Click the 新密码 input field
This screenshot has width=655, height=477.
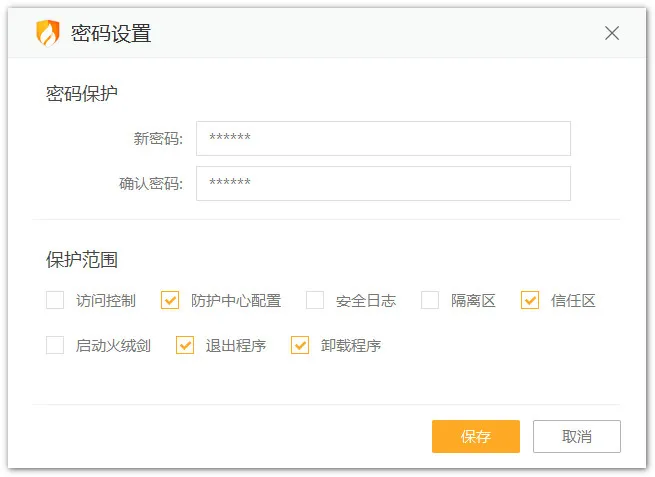[x=383, y=139]
